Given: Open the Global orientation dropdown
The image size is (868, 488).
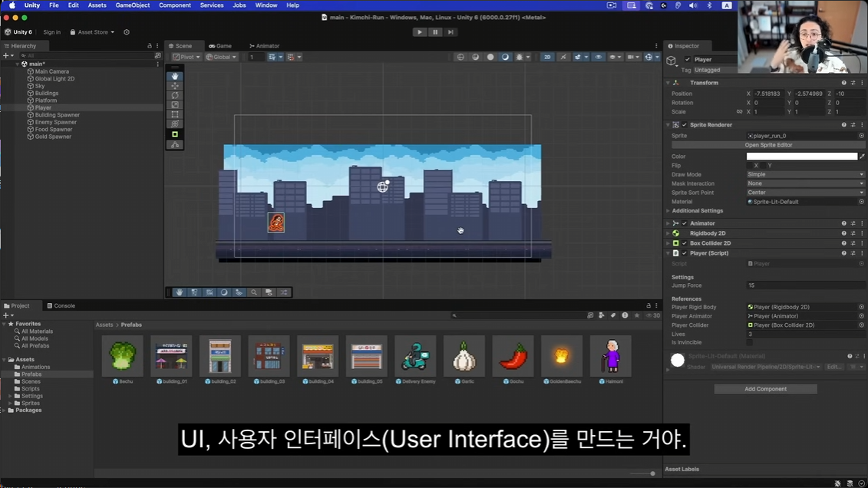Looking at the screenshot, I should (221, 57).
